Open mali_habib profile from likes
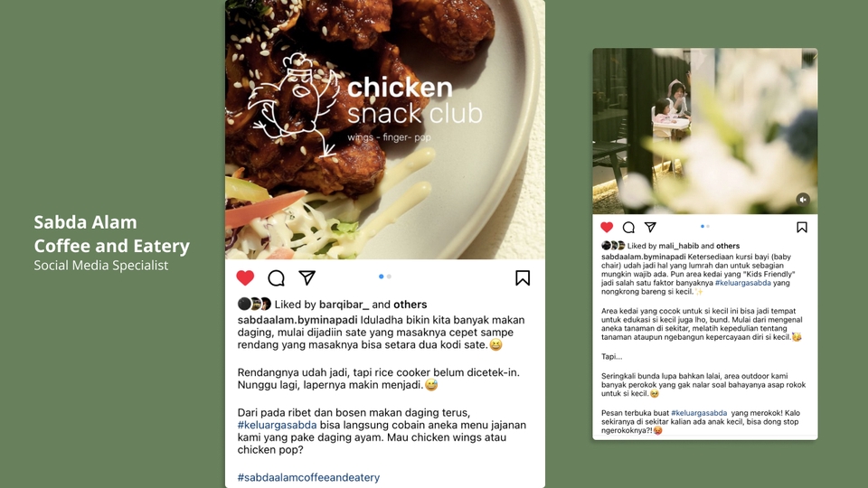This screenshot has width=868, height=488. 679,246
